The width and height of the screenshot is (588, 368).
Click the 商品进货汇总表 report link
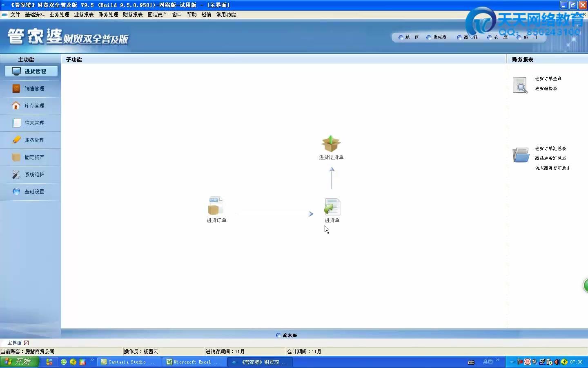[x=550, y=158]
